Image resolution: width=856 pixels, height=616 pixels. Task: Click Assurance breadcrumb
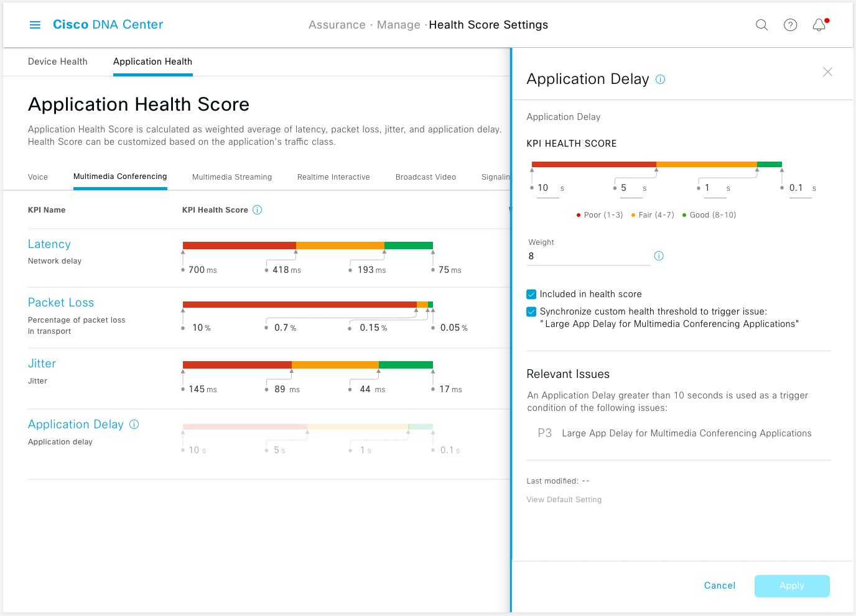(337, 25)
